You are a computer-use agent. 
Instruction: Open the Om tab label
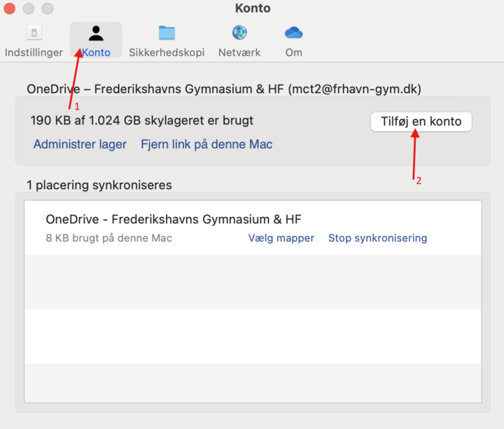tap(293, 52)
